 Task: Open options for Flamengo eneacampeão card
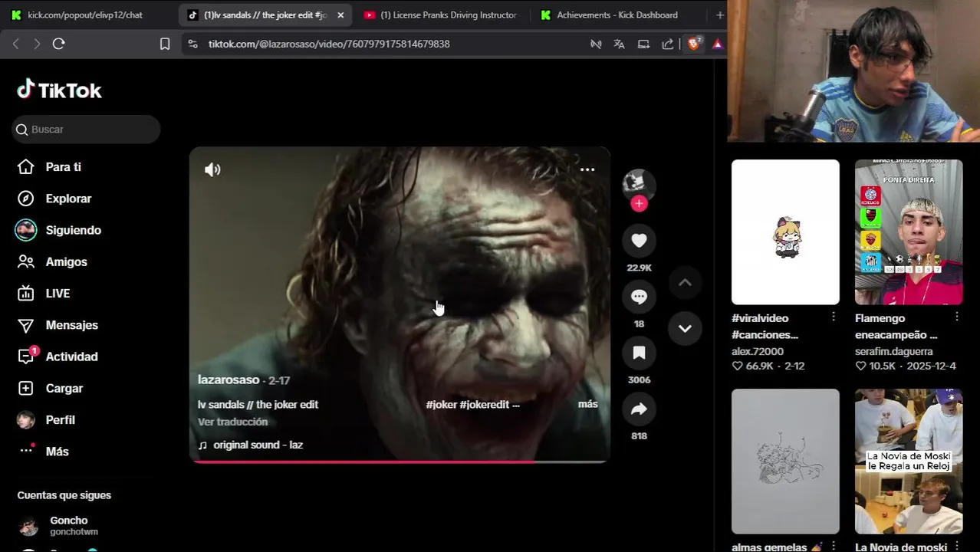[x=957, y=317]
